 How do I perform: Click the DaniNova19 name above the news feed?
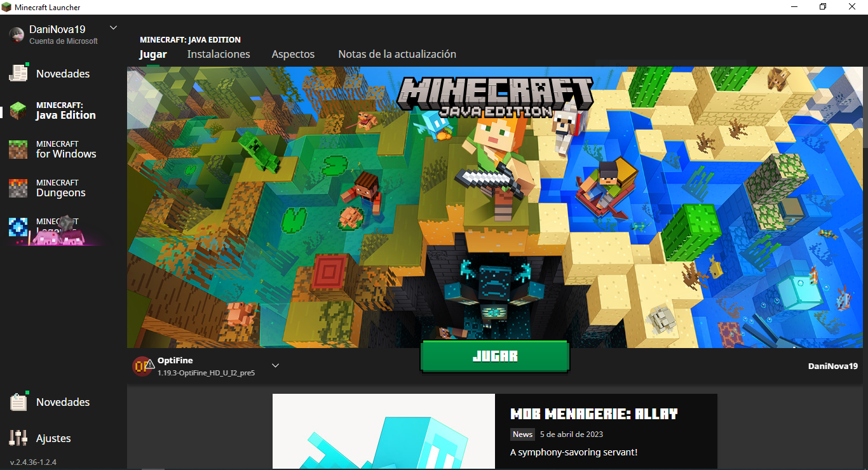pyautogui.click(x=832, y=366)
